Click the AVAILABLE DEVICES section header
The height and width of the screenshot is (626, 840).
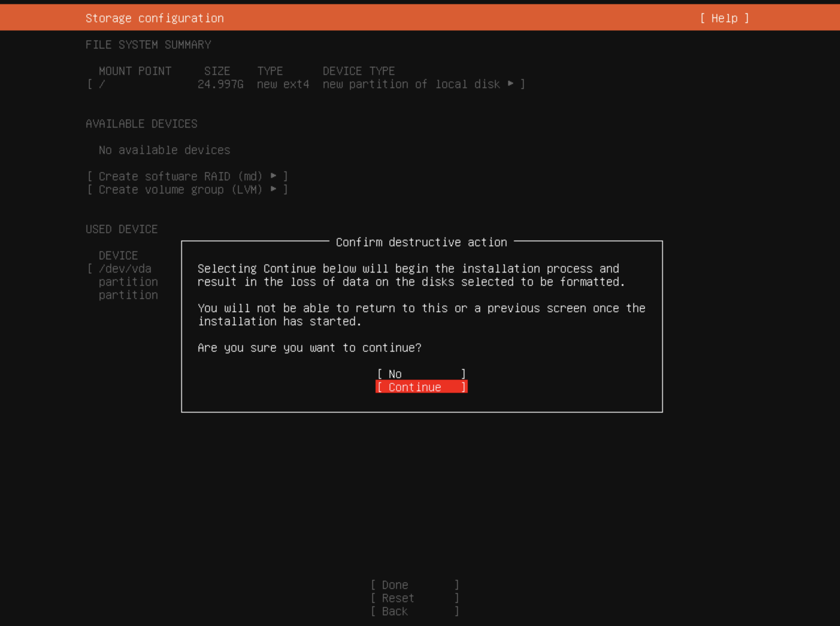[141, 124]
